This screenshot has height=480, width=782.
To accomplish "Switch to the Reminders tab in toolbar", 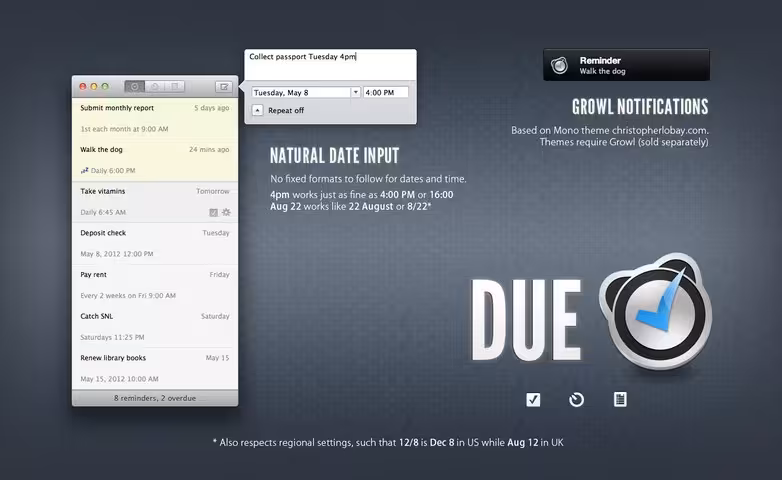I will [x=135, y=86].
